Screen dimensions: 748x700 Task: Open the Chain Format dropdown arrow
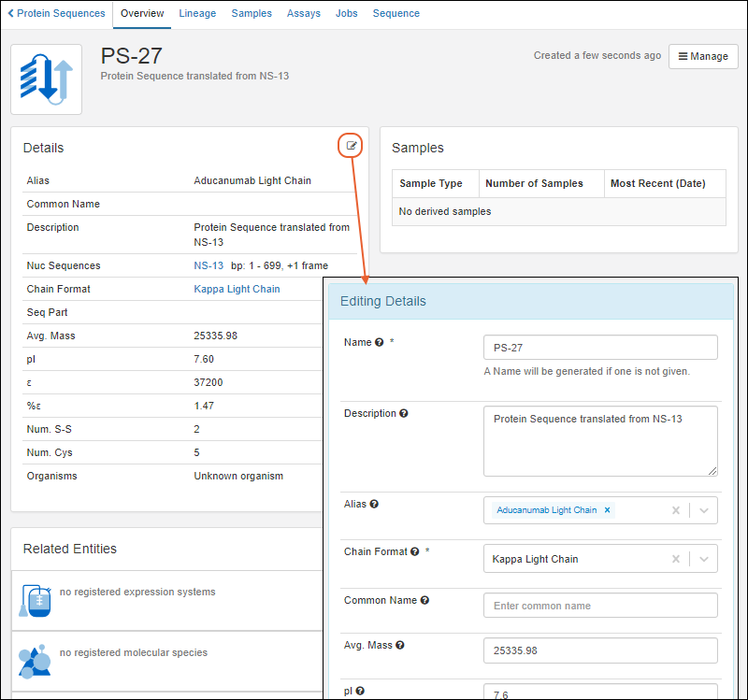click(x=704, y=559)
